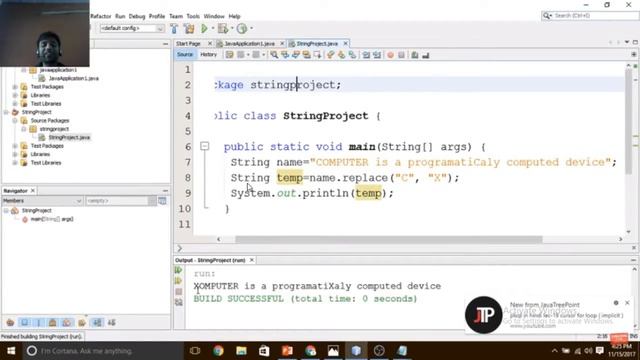Click the Re-run with different parameters icon

(x=179, y=281)
